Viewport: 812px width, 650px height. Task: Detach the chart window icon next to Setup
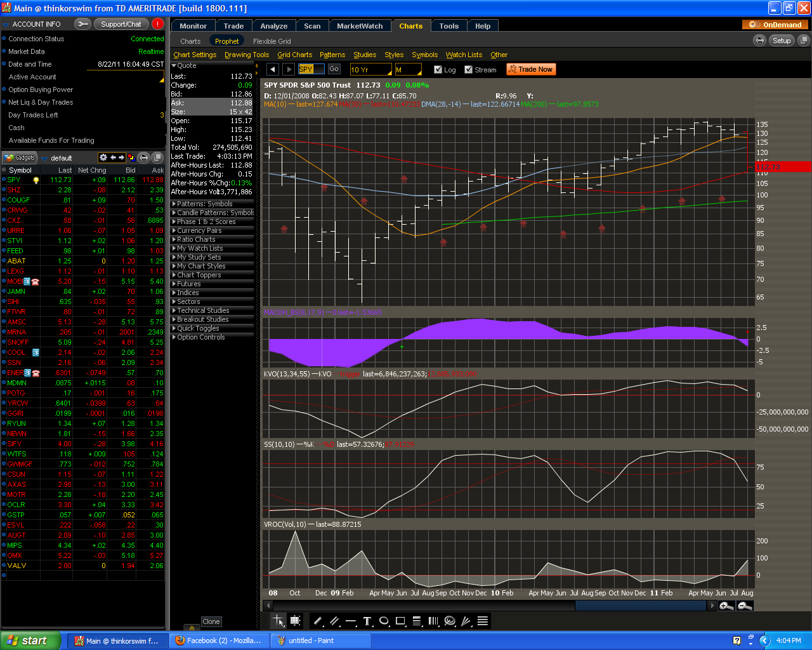click(803, 40)
